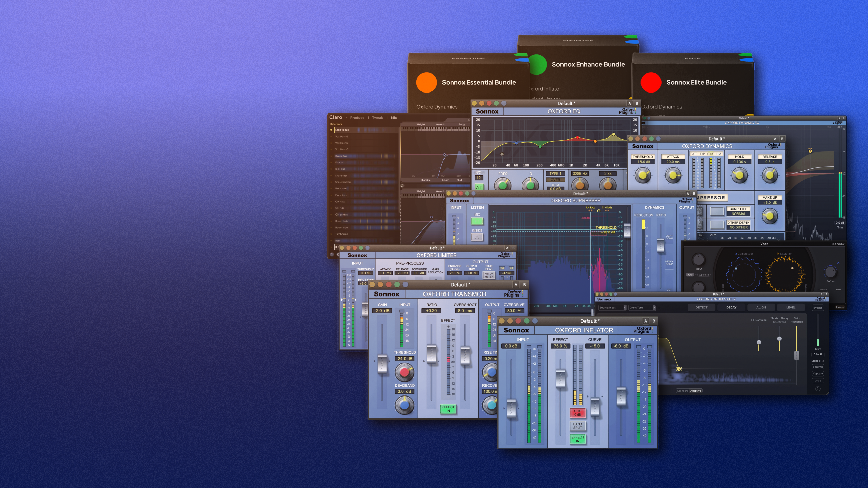Open the ALIGN tab in Drum Gate 2
868x488 pixels.
tap(761, 308)
